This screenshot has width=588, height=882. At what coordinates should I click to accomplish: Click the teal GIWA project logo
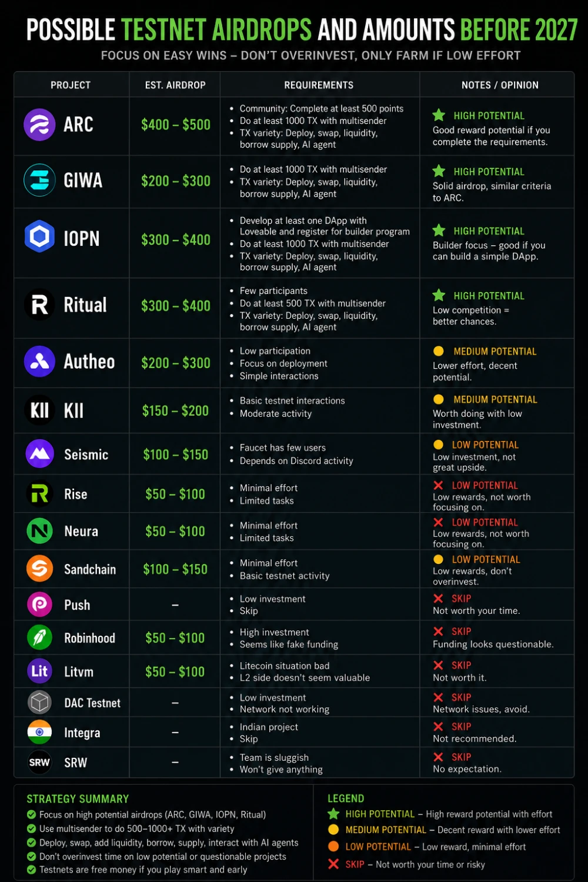point(39,181)
